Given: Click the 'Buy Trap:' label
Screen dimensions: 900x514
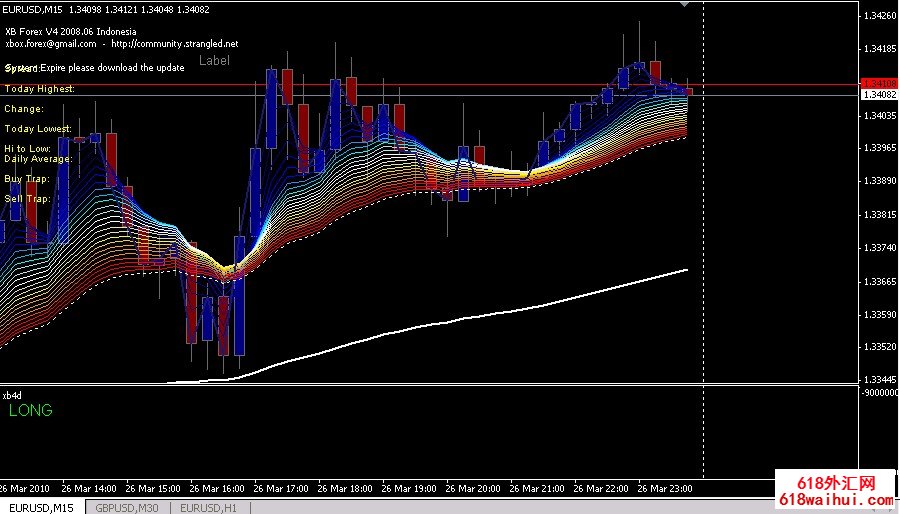Looking at the screenshot, I should [27, 179].
